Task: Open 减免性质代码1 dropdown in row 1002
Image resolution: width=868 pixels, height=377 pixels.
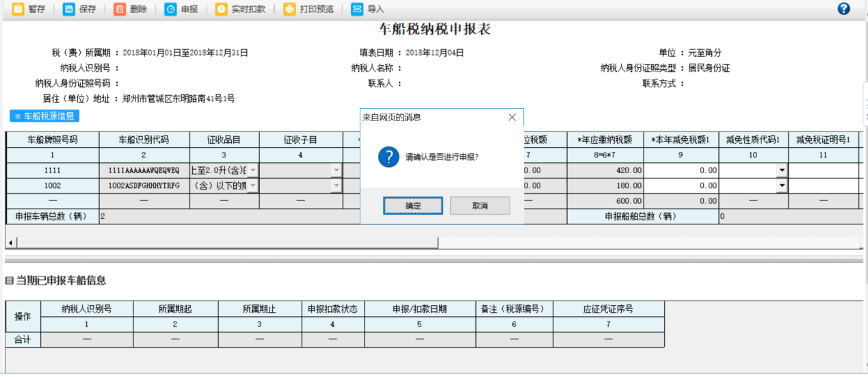Action: click(x=781, y=185)
